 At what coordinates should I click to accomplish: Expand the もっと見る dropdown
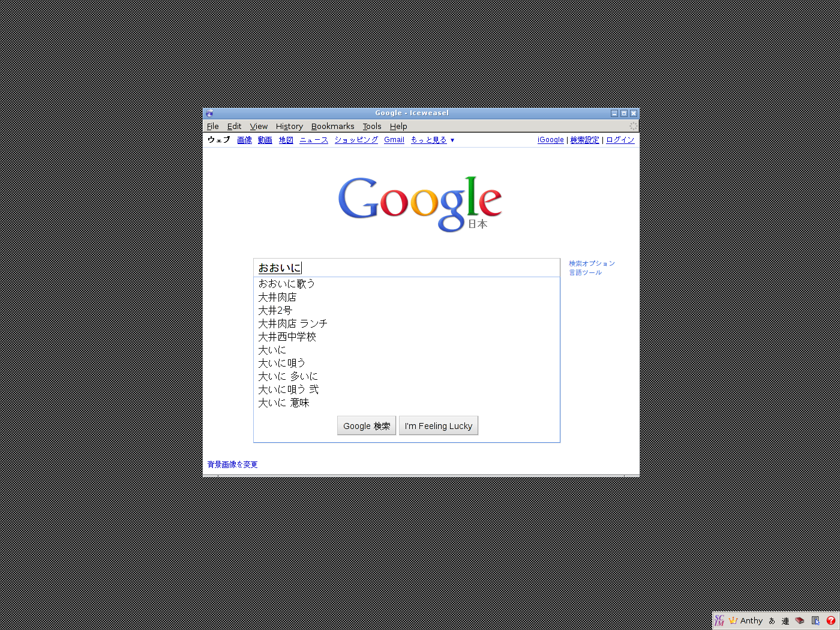tap(433, 140)
